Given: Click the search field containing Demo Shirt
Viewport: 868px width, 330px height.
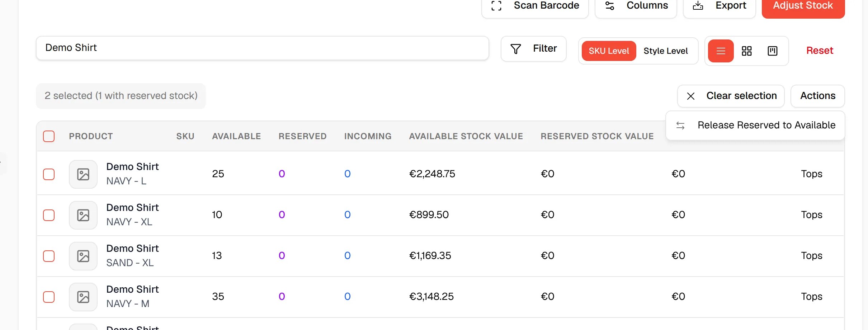Looking at the screenshot, I should (262, 48).
